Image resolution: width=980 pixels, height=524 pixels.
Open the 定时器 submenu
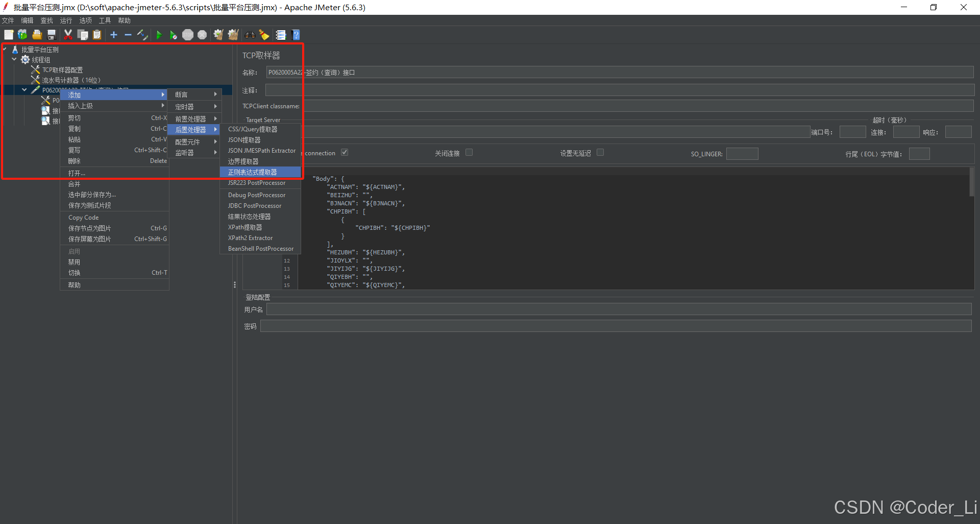click(x=194, y=107)
